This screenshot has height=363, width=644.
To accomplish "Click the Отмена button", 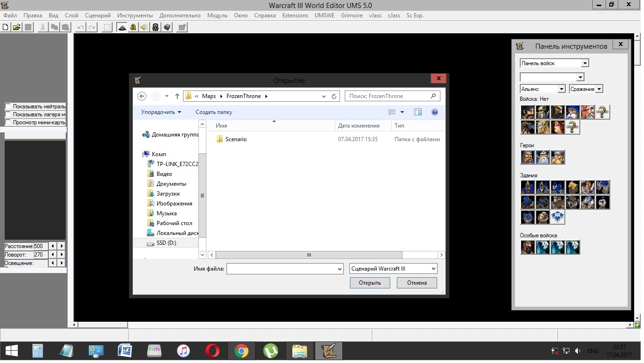I will pyautogui.click(x=417, y=283).
